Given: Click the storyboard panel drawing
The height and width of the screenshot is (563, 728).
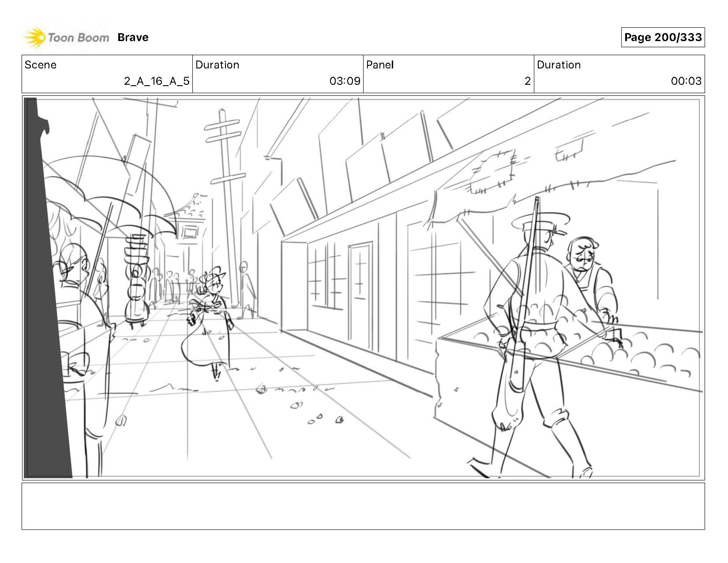Looking at the screenshot, I should (x=363, y=288).
